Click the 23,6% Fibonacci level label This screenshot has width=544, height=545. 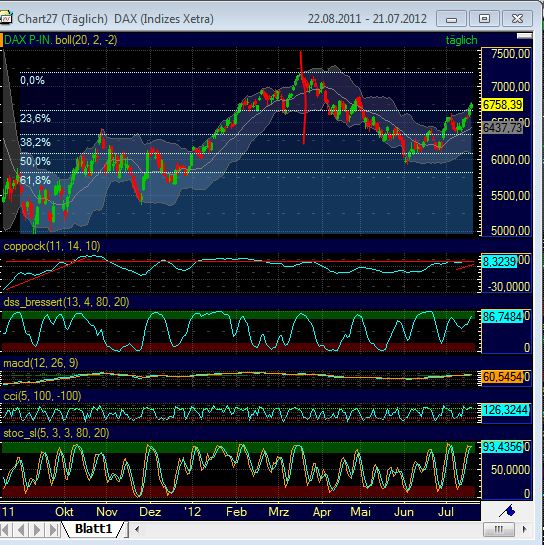[x=35, y=119]
